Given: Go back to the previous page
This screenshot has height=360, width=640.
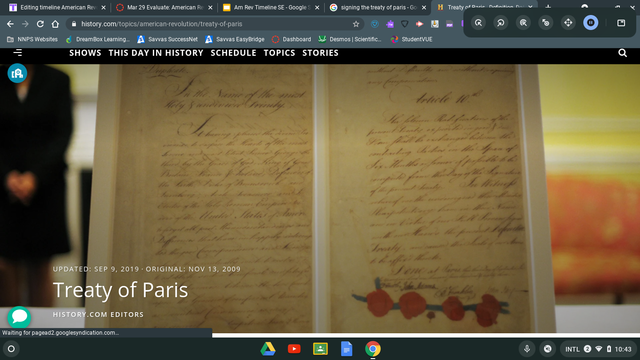Looking at the screenshot, I should coord(10,24).
